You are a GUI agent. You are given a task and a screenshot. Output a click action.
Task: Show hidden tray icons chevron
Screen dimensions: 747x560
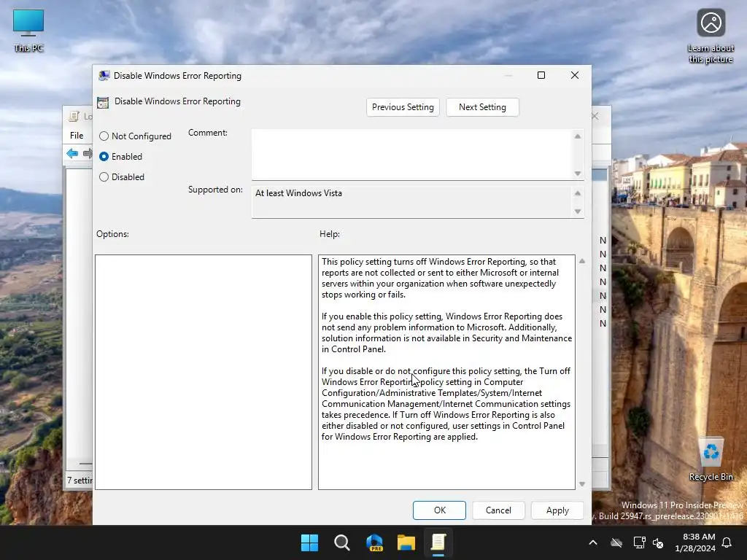coord(593,542)
